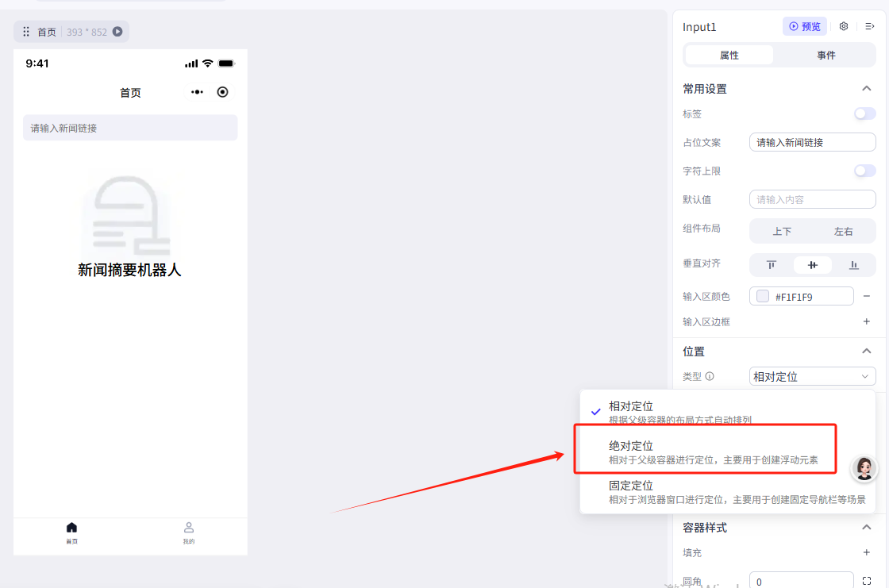This screenshot has height=588, width=889.
Task: Click the info icon beside 类型
Action: coord(710,376)
